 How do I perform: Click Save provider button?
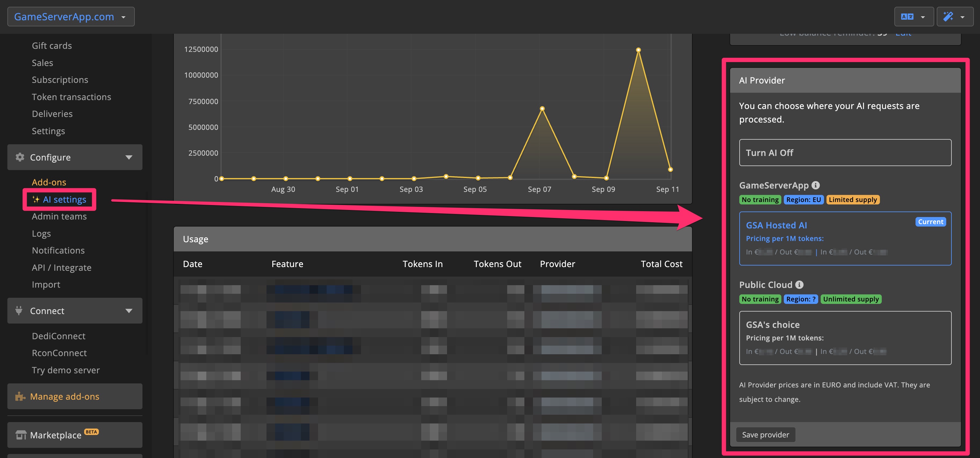coord(765,435)
